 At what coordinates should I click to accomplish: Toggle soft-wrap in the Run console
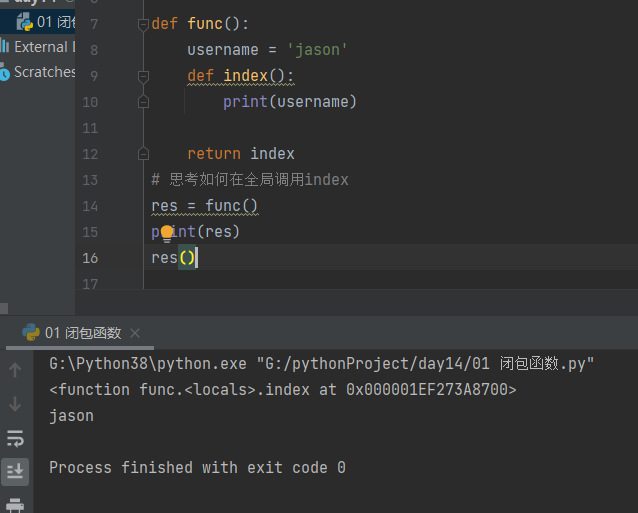pyautogui.click(x=15, y=438)
